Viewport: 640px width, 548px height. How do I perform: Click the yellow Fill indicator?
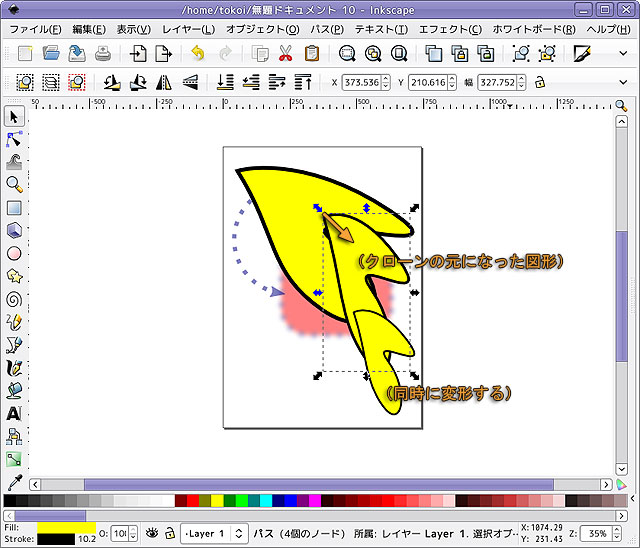pyautogui.click(x=66, y=526)
